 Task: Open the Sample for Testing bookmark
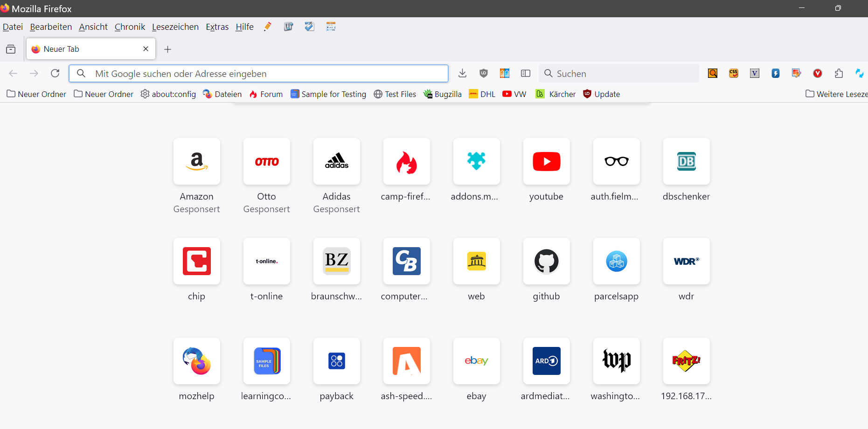pos(328,94)
